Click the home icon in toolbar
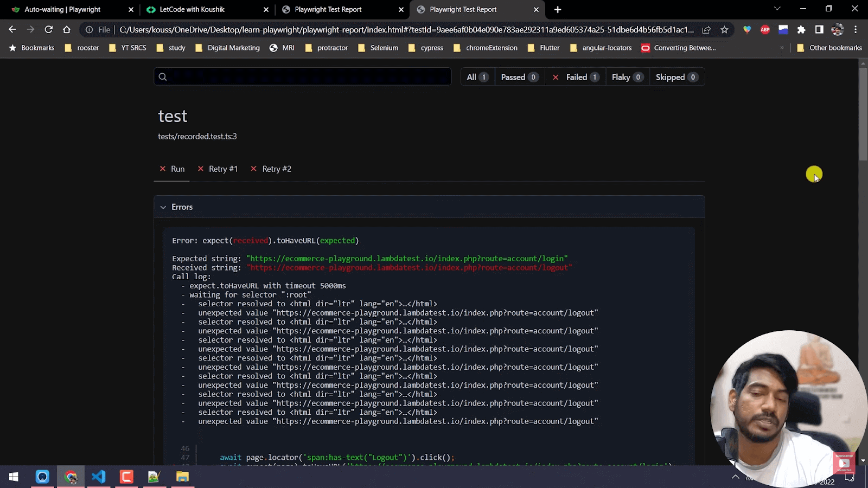The image size is (868, 488). pyautogui.click(x=67, y=30)
